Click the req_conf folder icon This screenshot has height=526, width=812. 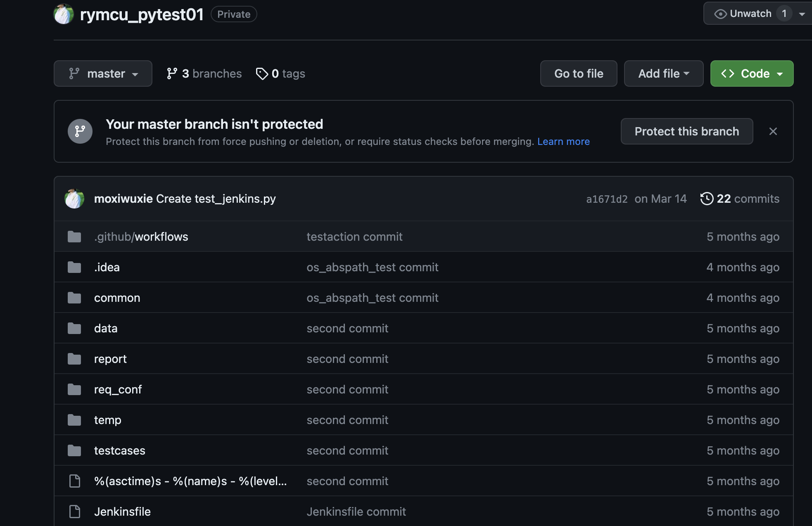click(74, 389)
